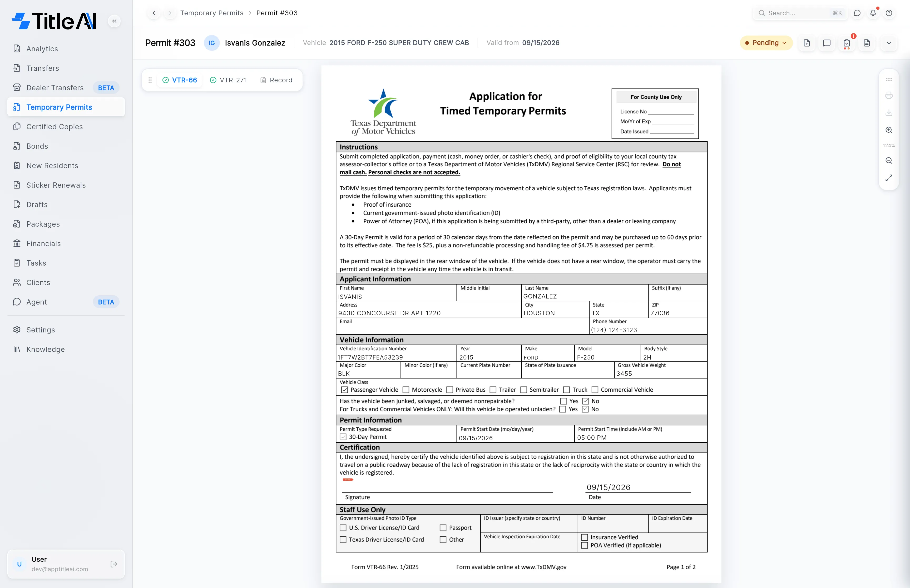Viewport: 910px width, 588px height.
Task: Open the Pending status dropdown
Action: click(766, 43)
